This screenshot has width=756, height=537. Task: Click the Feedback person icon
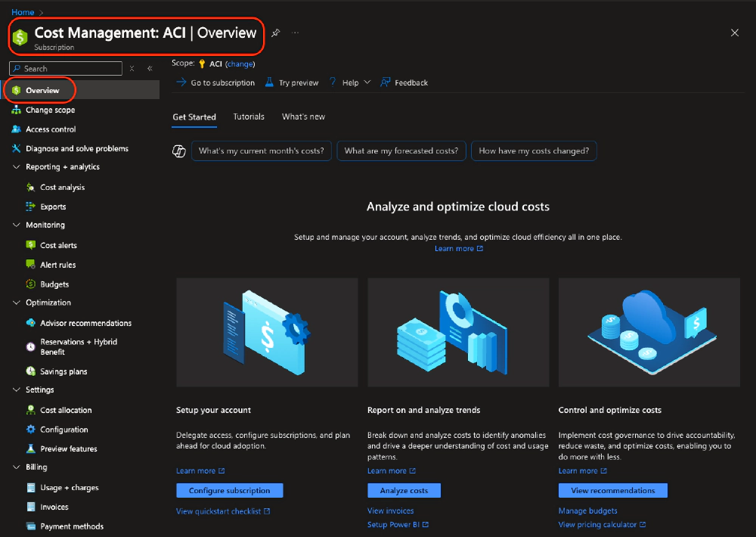pos(385,82)
